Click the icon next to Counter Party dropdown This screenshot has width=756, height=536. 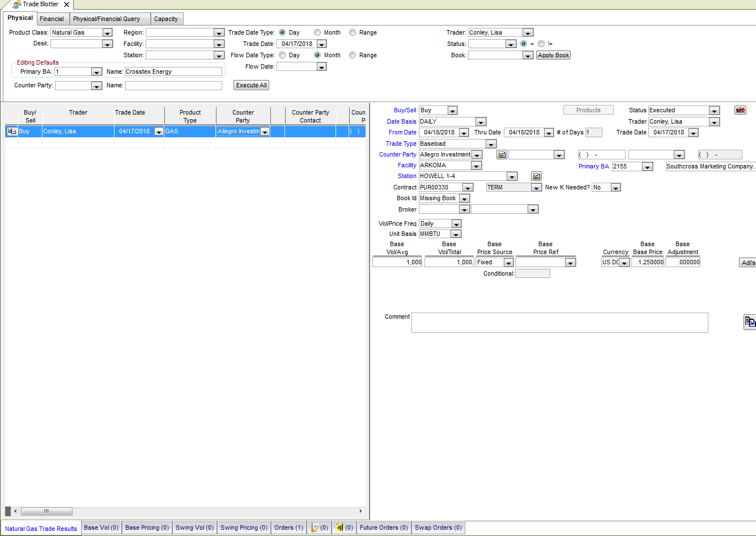tap(502, 155)
